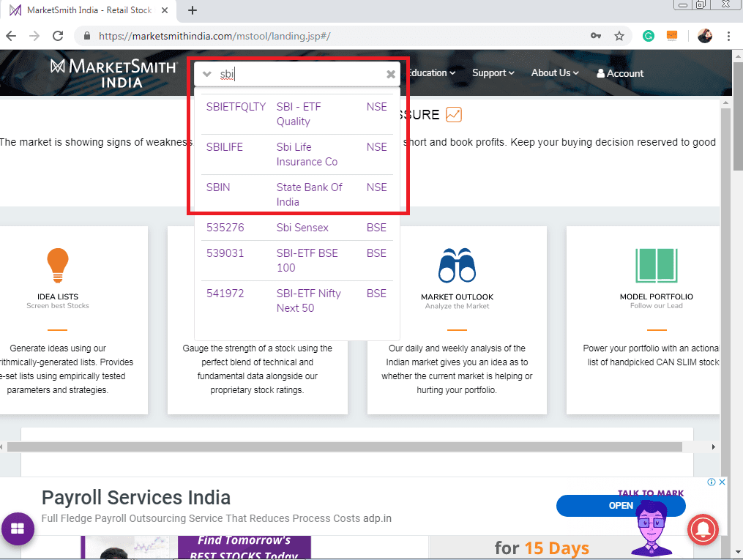Screen dimensions: 743x560
Task: Click the Market Outlook binoculars icon
Action: 457,265
